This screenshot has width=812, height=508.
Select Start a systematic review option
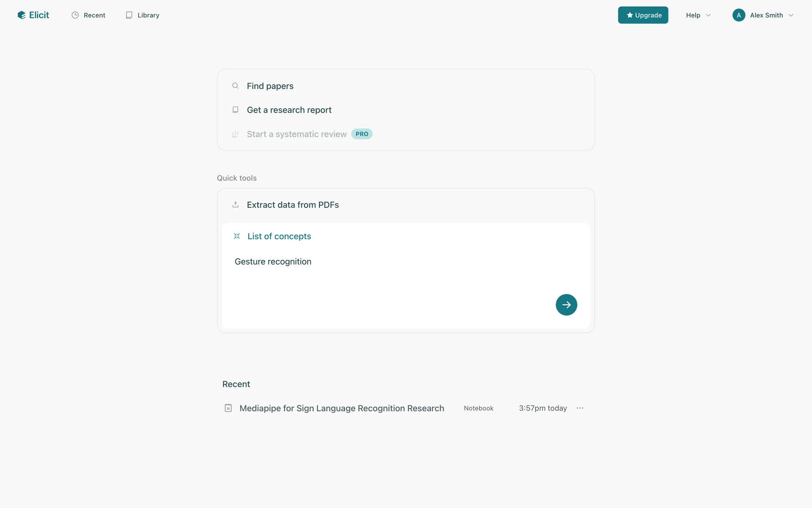[x=296, y=134]
